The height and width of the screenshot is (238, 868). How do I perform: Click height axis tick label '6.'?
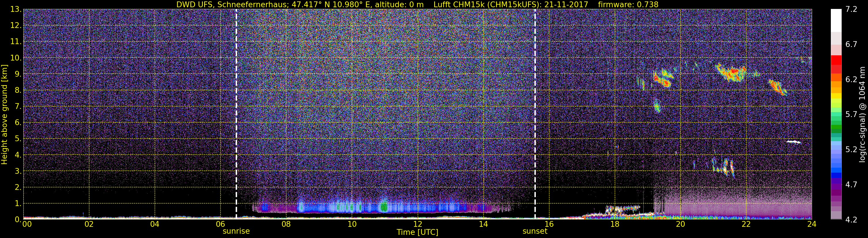[x=18, y=123]
